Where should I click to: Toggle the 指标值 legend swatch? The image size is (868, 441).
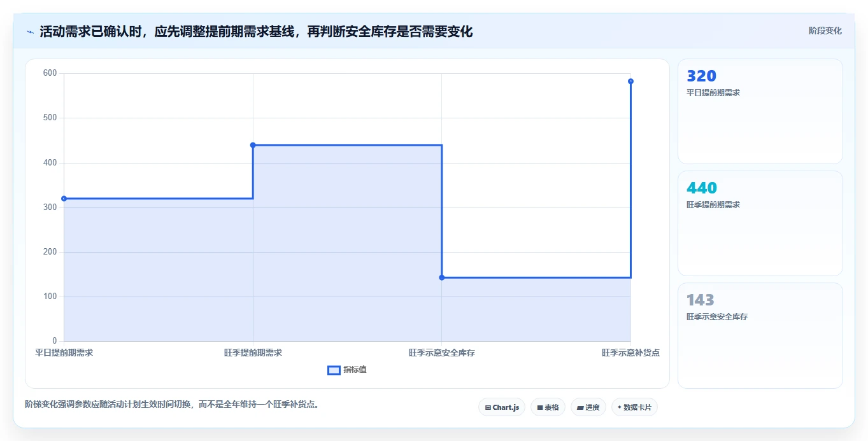(334, 370)
